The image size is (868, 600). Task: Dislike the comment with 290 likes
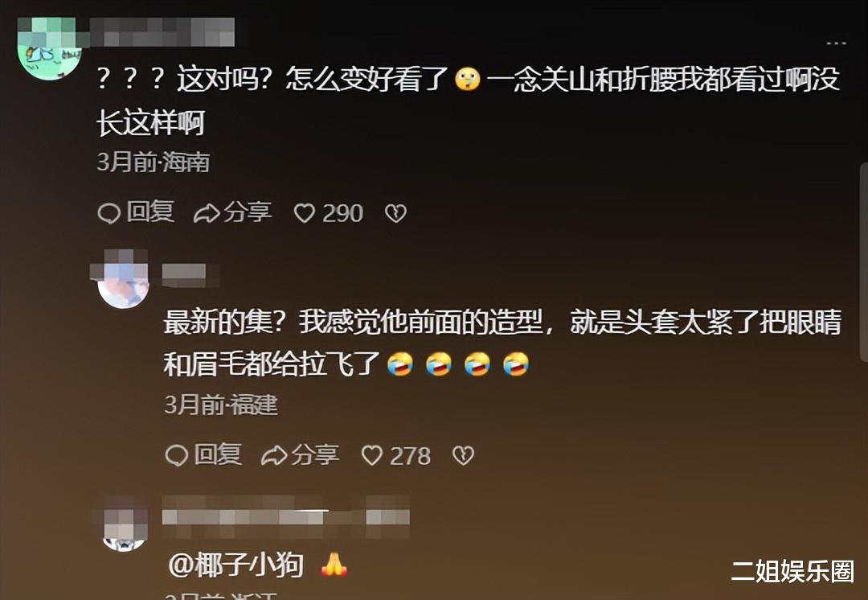(x=395, y=213)
